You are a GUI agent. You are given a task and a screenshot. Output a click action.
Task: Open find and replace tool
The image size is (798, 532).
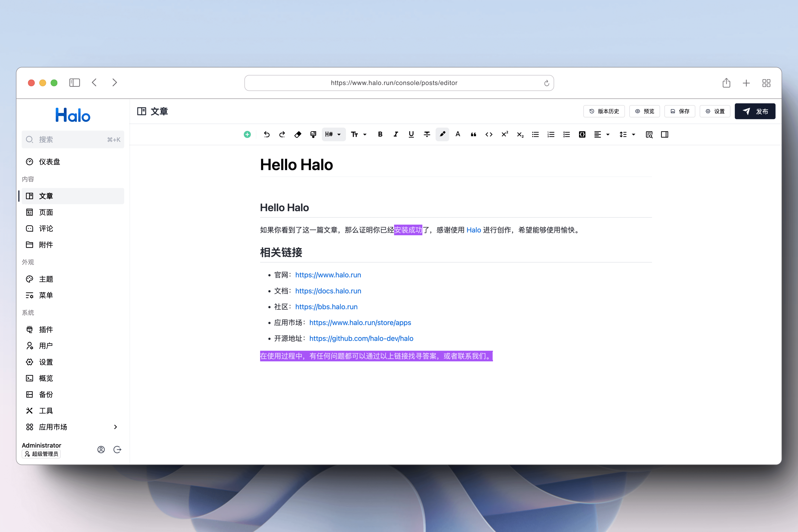pyautogui.click(x=649, y=134)
